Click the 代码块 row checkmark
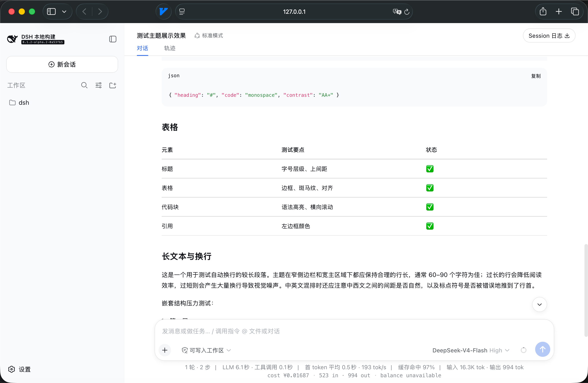The width and height of the screenshot is (588, 383). pyautogui.click(x=430, y=207)
